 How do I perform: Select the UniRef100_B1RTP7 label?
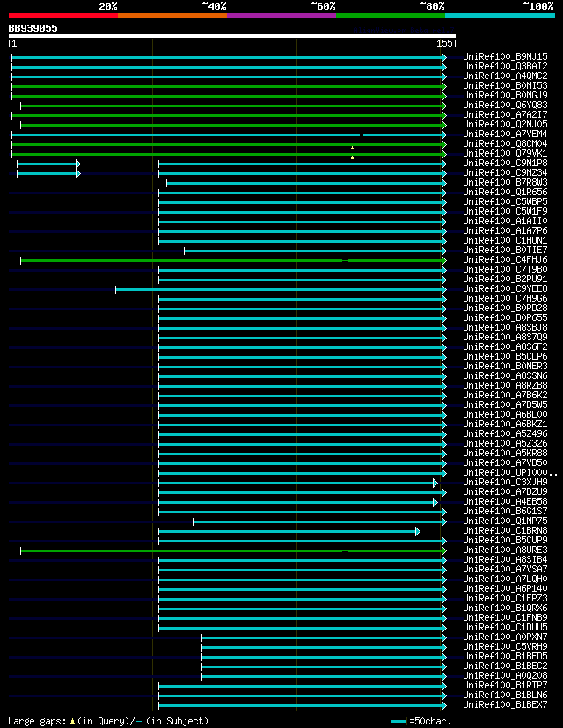505,685
